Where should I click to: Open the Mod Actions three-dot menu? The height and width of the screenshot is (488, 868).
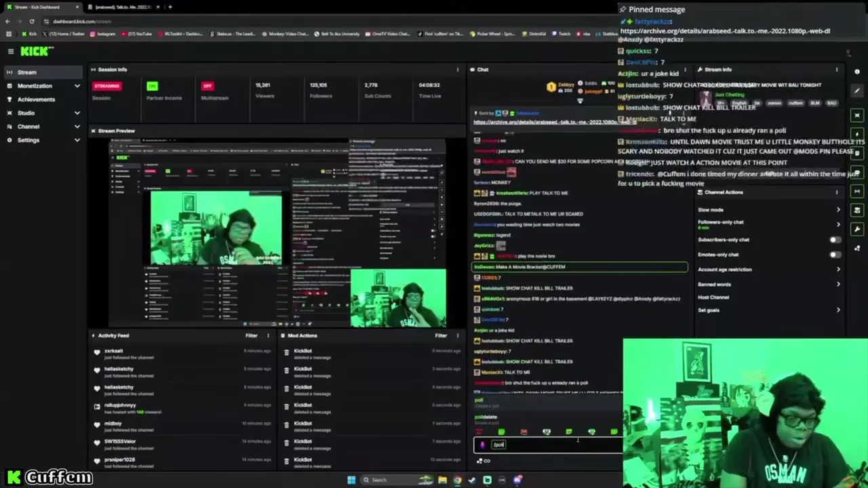(x=457, y=335)
